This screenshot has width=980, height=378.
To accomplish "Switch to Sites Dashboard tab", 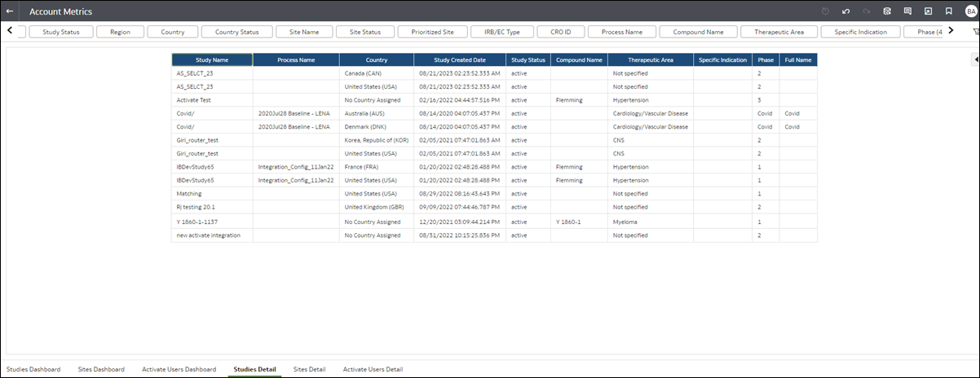I will (x=101, y=369).
